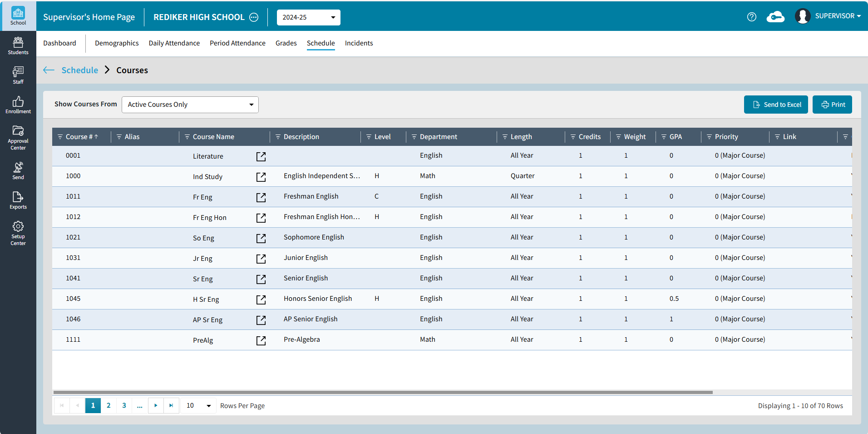Open the Setup Center gear
Viewport: 868px width, 434px height.
click(18, 233)
